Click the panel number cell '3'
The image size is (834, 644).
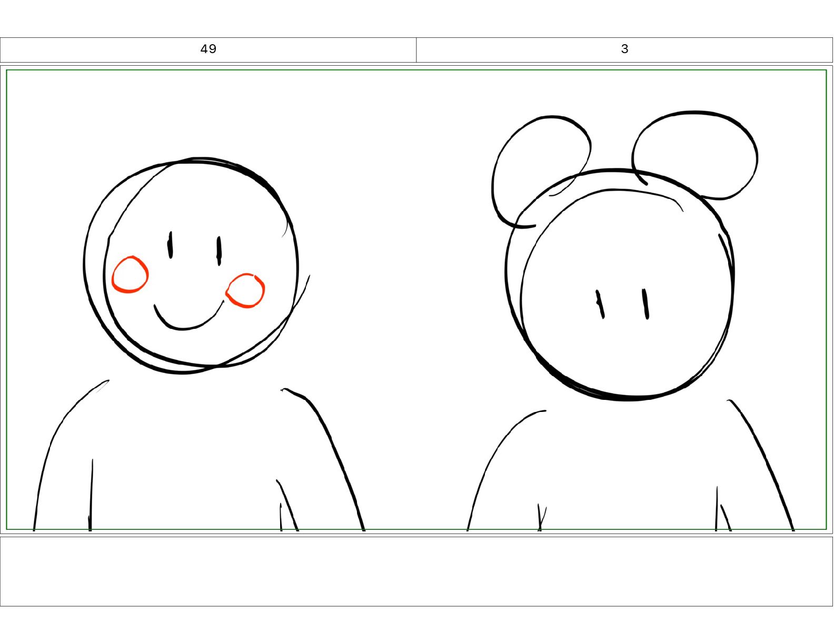(624, 49)
